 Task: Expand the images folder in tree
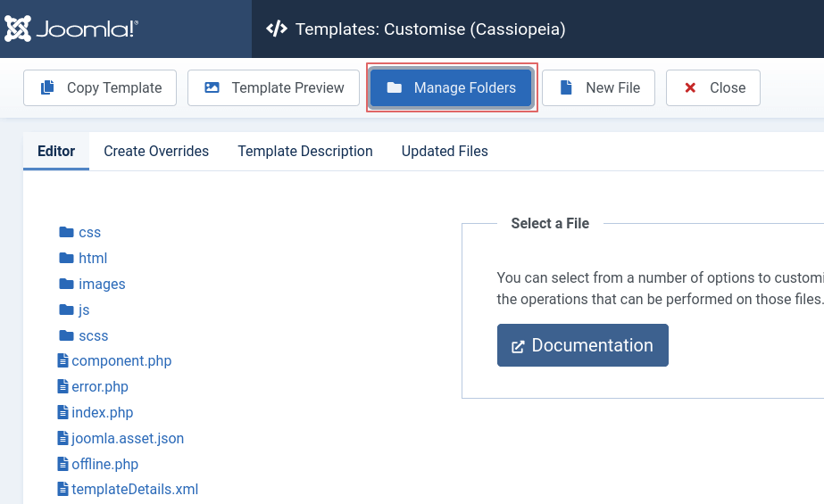102,284
